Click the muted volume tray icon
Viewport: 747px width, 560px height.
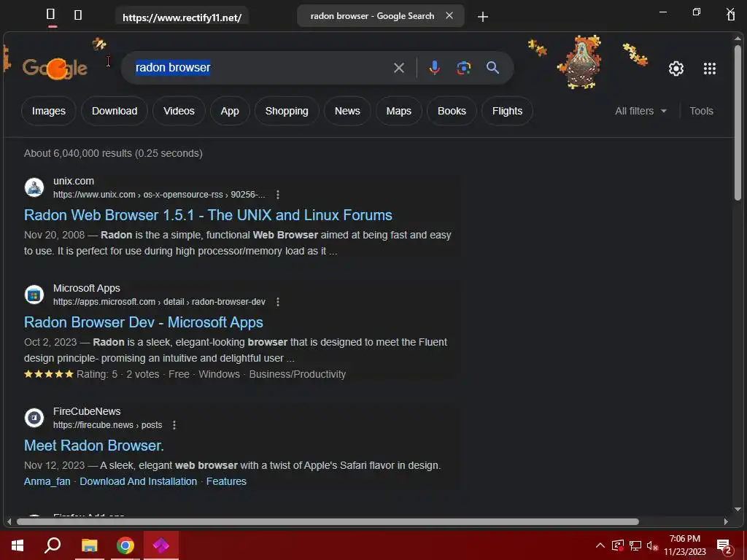pyautogui.click(x=652, y=545)
